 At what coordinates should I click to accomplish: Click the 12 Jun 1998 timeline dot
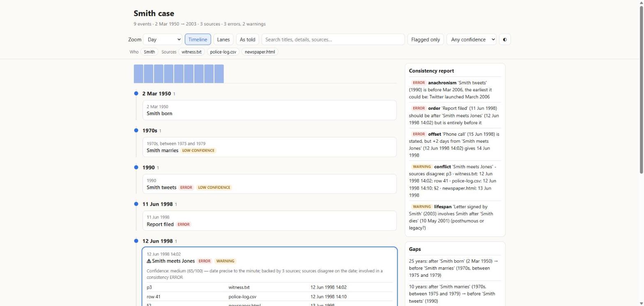(136, 241)
